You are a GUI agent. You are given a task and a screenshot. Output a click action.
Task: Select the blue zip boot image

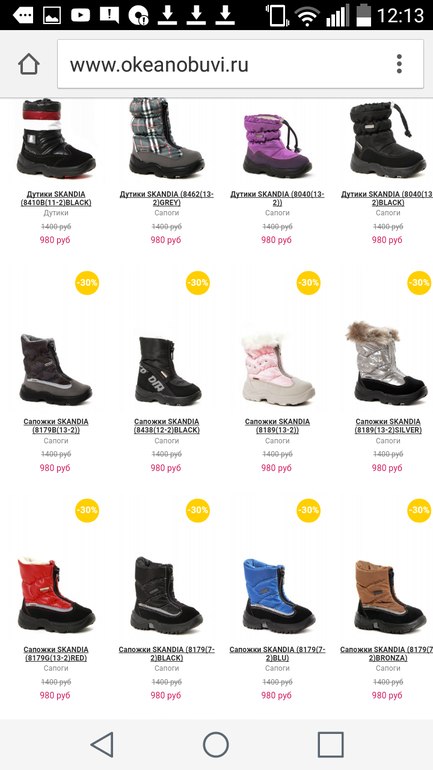pyautogui.click(x=278, y=595)
